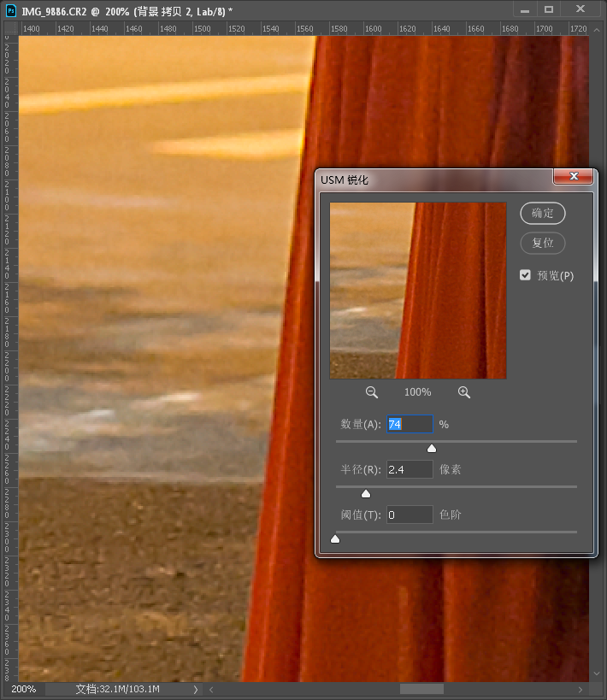Focus the 数量(A) percent input field
Screen dimensions: 607x700
(410, 425)
